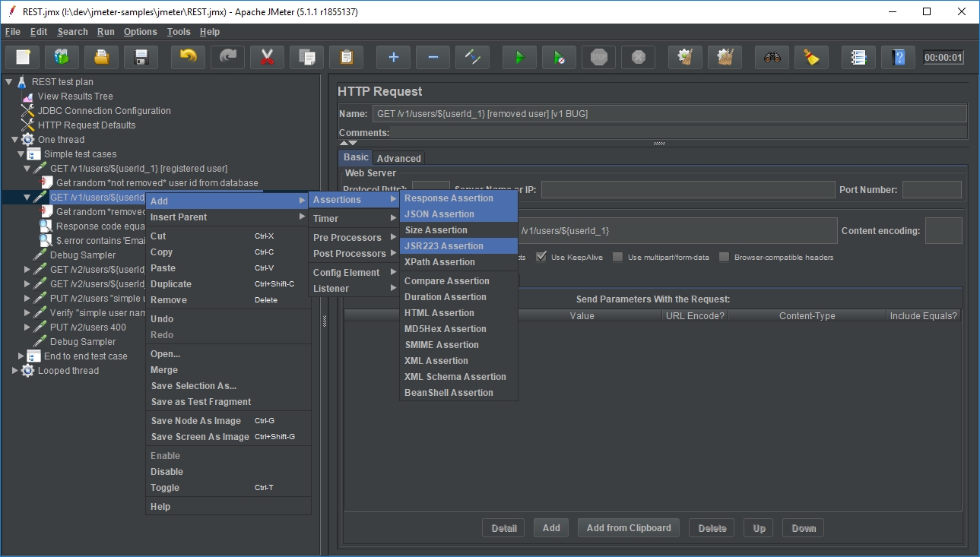Click the Copy toolbar icon
Image resolution: width=980 pixels, height=557 pixels.
coord(306,57)
